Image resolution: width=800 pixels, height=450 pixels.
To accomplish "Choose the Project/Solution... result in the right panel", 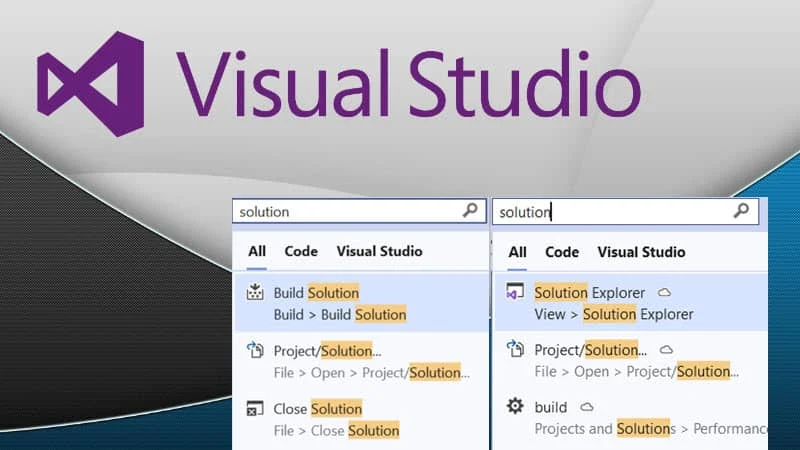I will click(x=590, y=350).
